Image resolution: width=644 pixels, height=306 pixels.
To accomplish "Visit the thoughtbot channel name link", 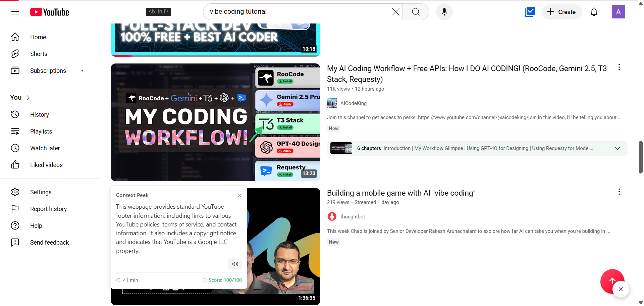I will [353, 217].
